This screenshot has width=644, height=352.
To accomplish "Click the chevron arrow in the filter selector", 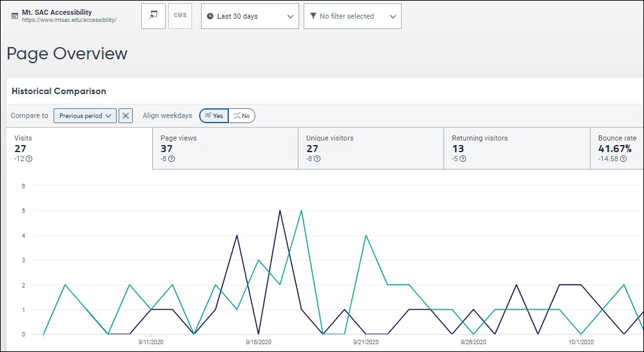I will click(x=393, y=16).
